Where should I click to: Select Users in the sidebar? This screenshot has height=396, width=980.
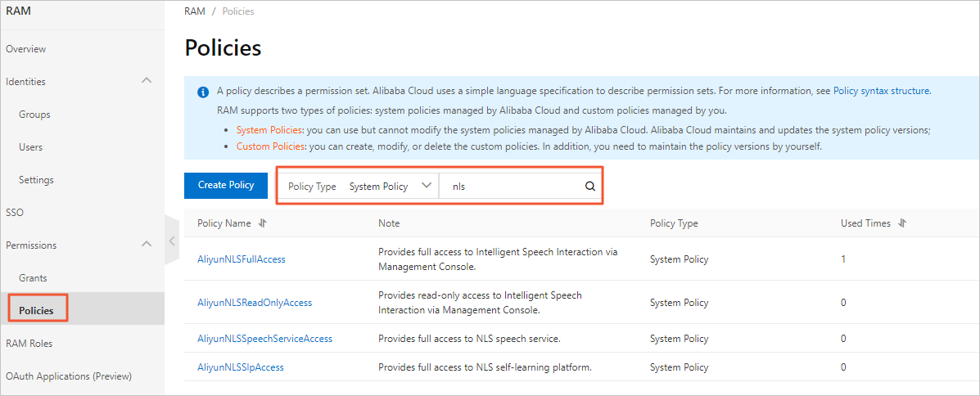(31, 147)
